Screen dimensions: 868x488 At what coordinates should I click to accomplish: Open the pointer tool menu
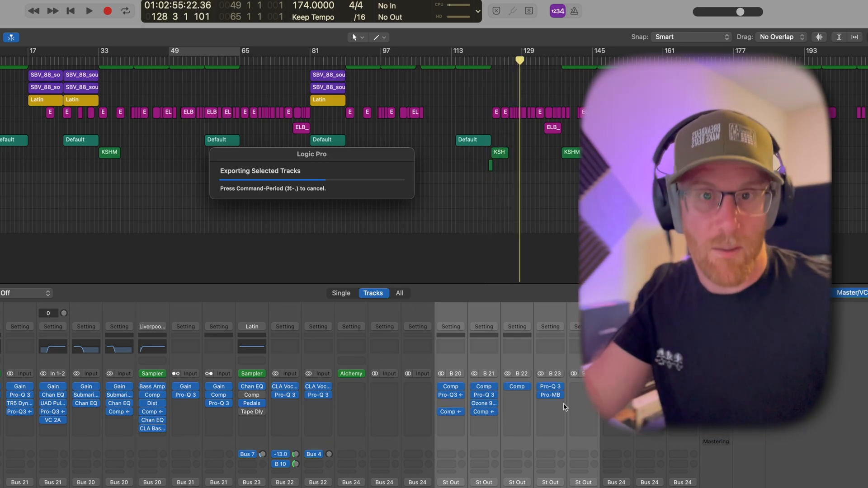coord(357,38)
